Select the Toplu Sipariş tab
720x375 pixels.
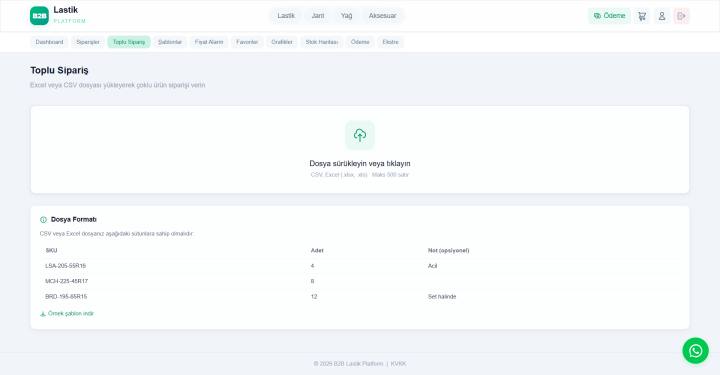pyautogui.click(x=129, y=42)
